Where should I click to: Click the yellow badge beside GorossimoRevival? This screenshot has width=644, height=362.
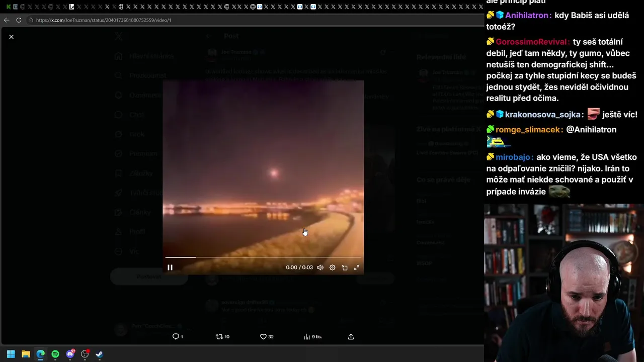pos(491,41)
